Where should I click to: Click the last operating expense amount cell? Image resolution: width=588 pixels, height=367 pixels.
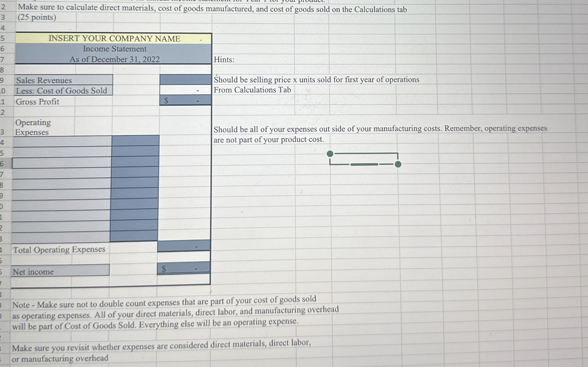click(x=134, y=236)
